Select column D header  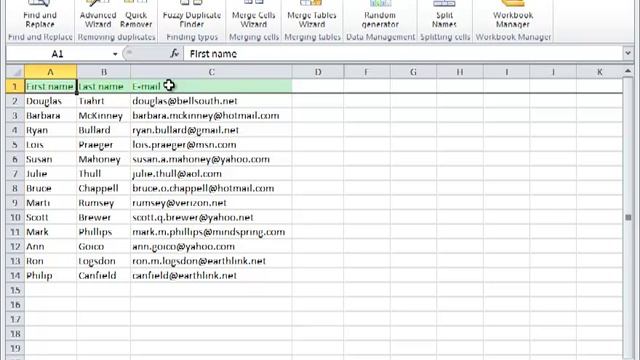click(318, 72)
